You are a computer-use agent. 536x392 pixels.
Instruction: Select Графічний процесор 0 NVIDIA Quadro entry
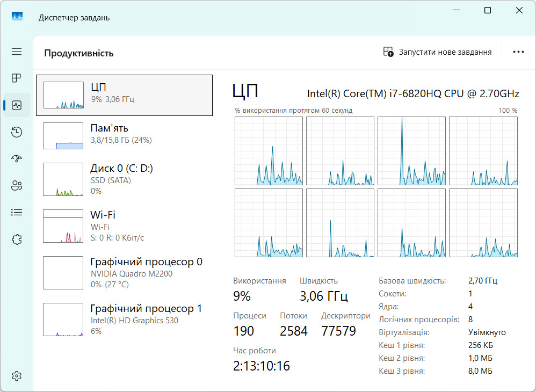coord(125,273)
